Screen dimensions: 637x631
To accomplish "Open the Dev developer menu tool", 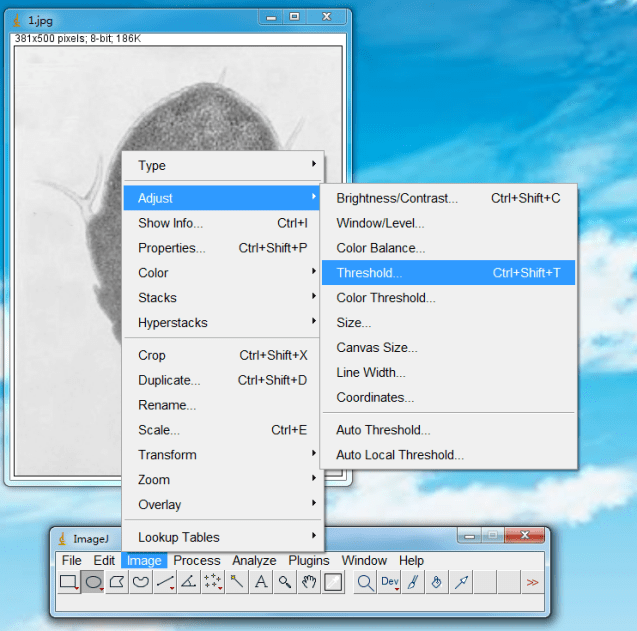I will 390,582.
